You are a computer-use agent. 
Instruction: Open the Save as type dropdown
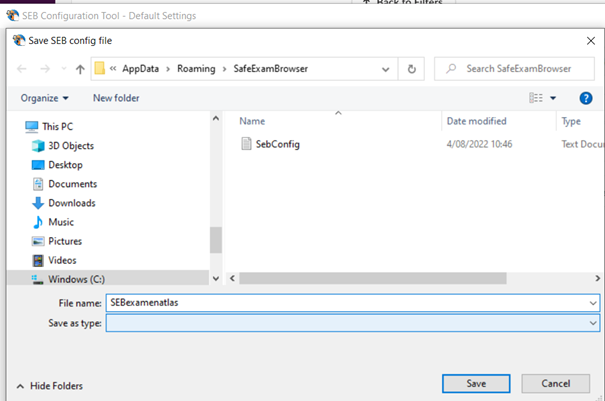(593, 323)
